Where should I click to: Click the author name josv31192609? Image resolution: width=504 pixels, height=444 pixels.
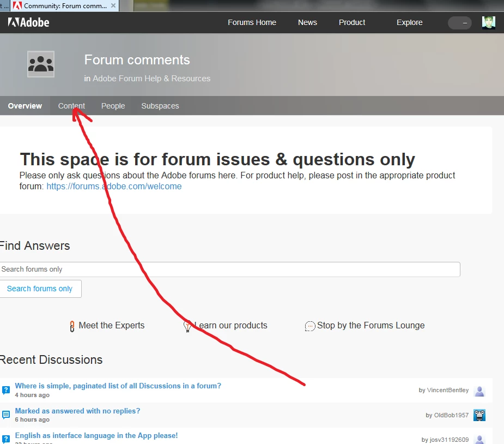click(449, 440)
